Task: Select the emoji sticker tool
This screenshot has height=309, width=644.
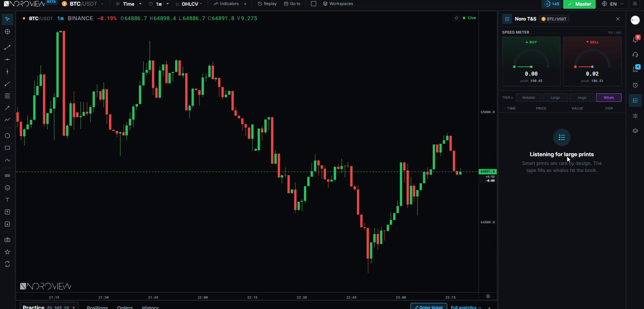Action: click(7, 188)
